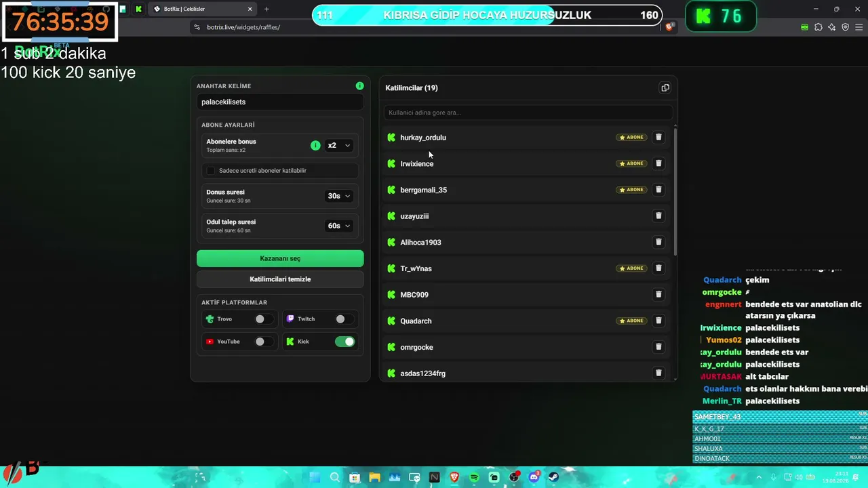
Task: Delete asdas1234frg with trash icon
Action: click(x=658, y=373)
